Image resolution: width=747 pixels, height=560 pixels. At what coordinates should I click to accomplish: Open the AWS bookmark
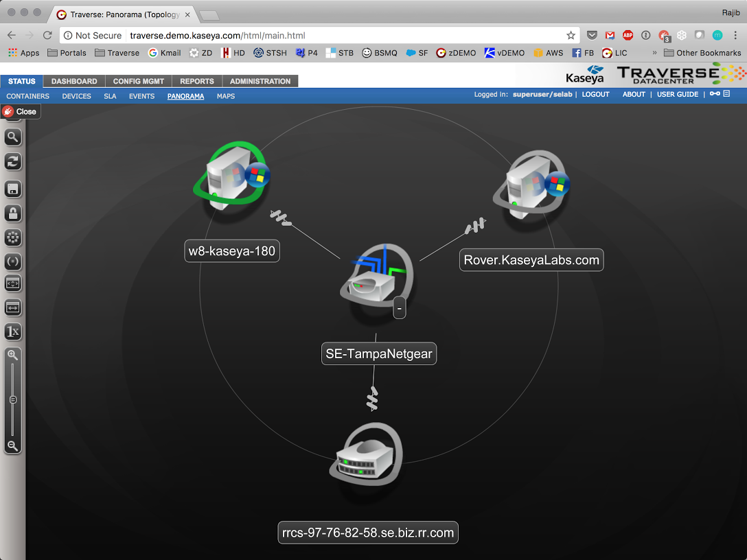coord(549,53)
